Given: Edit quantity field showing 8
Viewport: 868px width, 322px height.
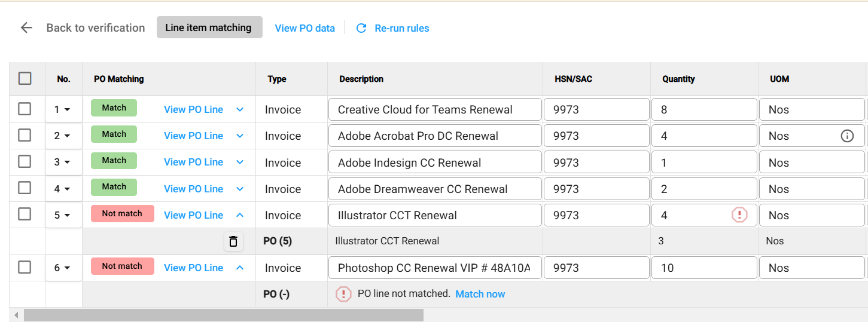Looking at the screenshot, I should point(704,110).
